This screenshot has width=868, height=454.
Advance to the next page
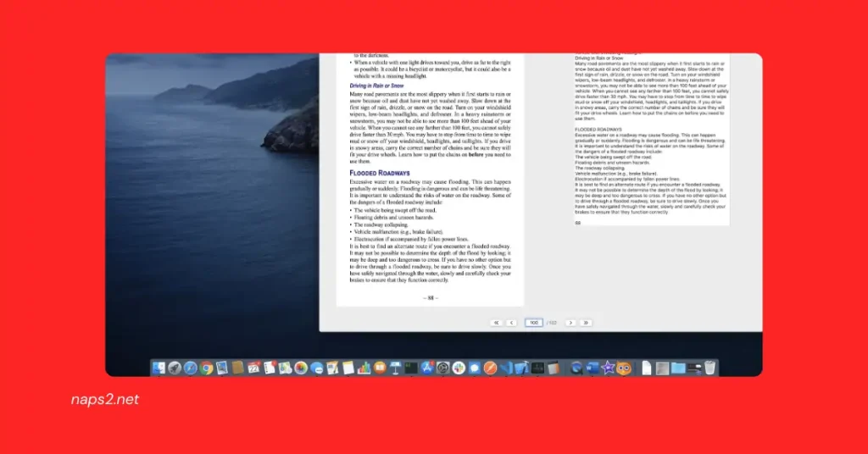click(570, 323)
